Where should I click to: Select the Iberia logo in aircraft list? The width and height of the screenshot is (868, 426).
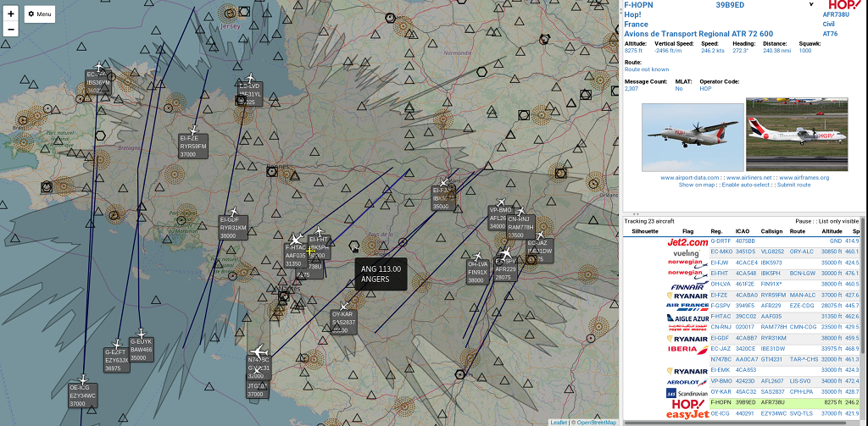pyautogui.click(x=687, y=350)
